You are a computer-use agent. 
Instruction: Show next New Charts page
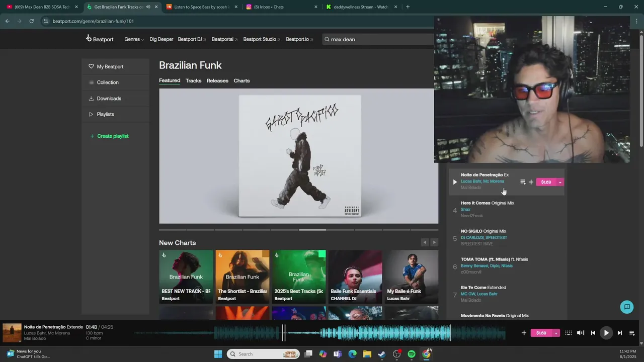point(434,242)
